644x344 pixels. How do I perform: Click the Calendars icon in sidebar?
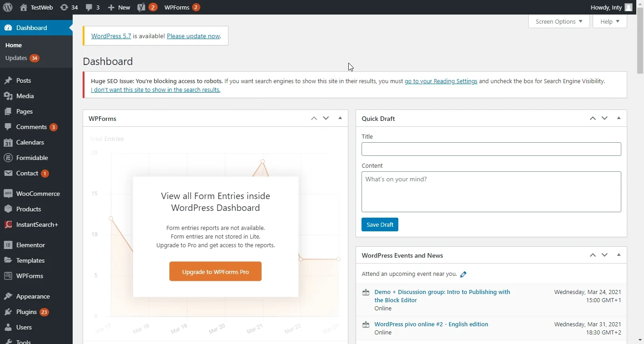(8, 142)
